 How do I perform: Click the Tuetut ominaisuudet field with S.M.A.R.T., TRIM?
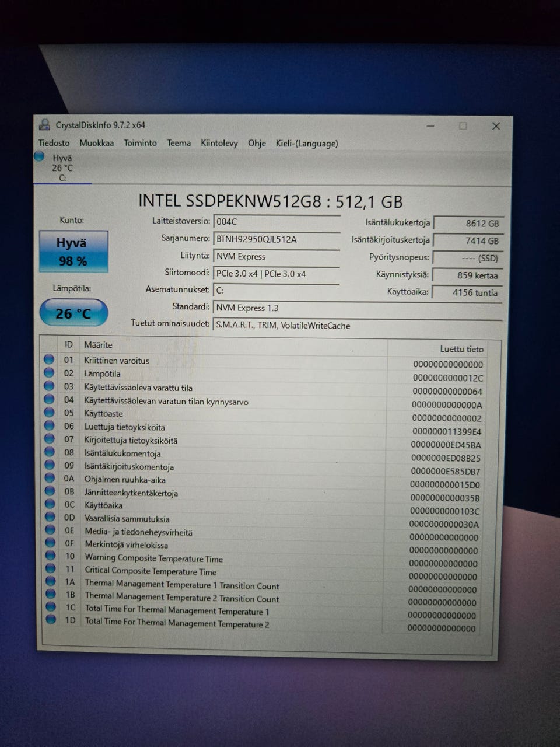pyautogui.click(x=358, y=326)
